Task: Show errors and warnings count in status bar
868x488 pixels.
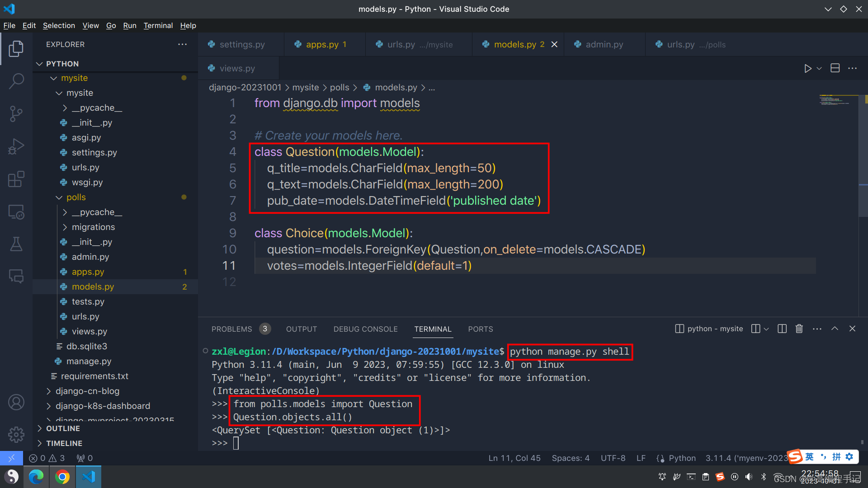Action: pyautogui.click(x=47, y=458)
